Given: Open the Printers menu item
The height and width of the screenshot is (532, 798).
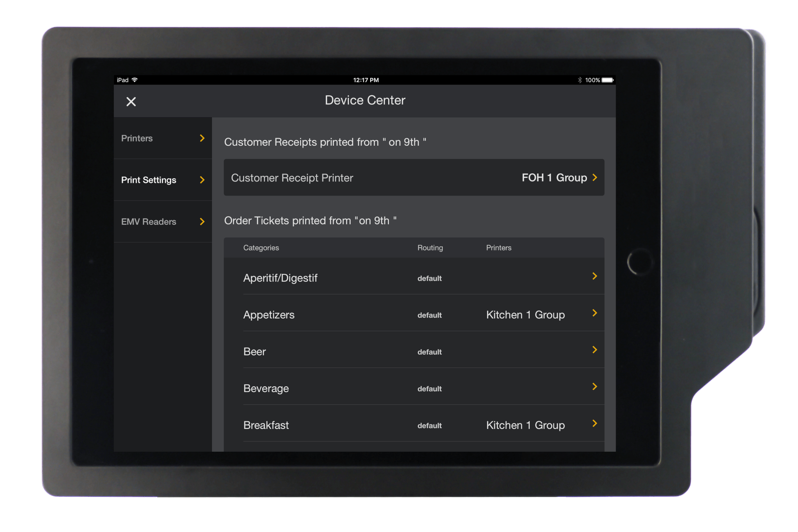Looking at the screenshot, I should (137, 138).
